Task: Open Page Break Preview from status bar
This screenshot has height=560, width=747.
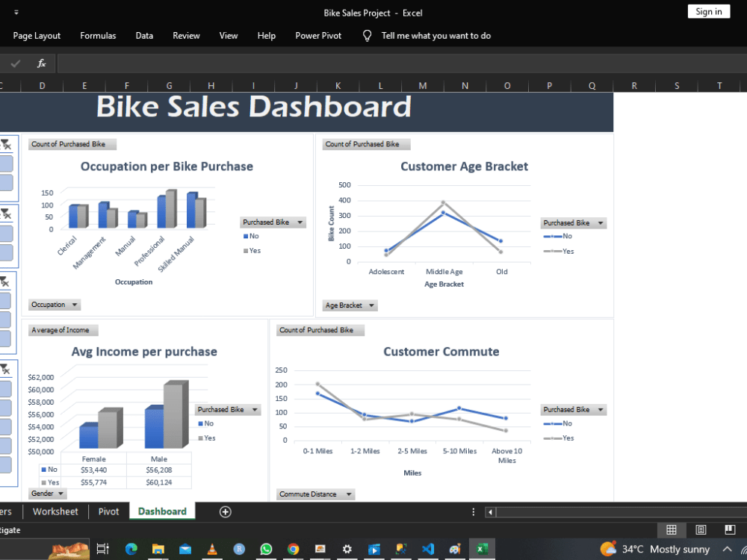Action: coord(729,529)
